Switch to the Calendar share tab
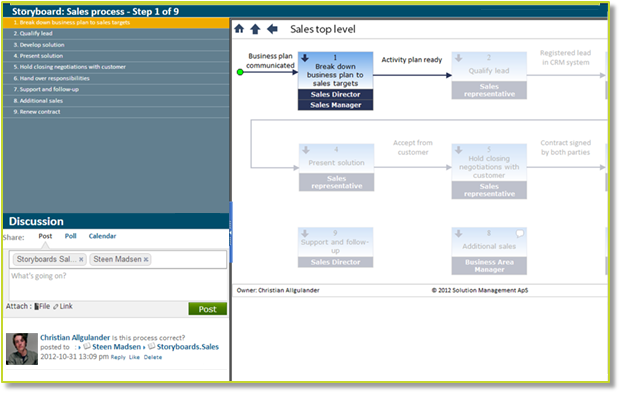 [x=102, y=236]
